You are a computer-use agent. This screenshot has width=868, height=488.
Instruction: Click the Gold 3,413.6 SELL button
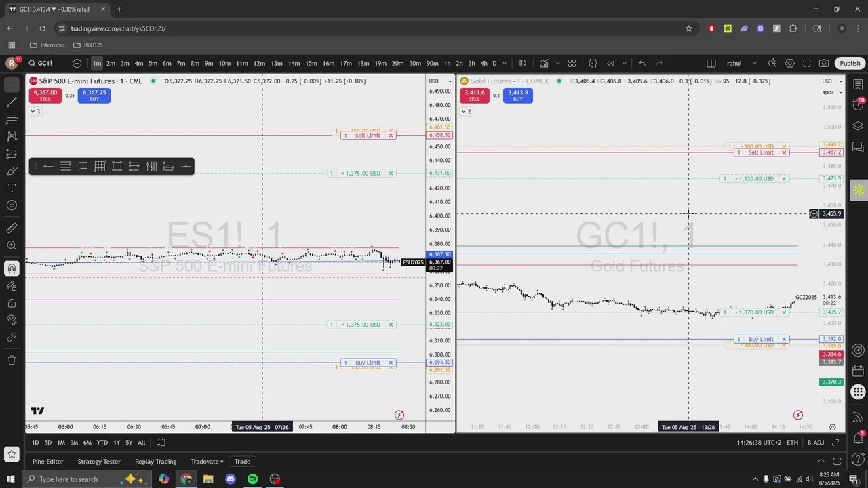point(475,96)
